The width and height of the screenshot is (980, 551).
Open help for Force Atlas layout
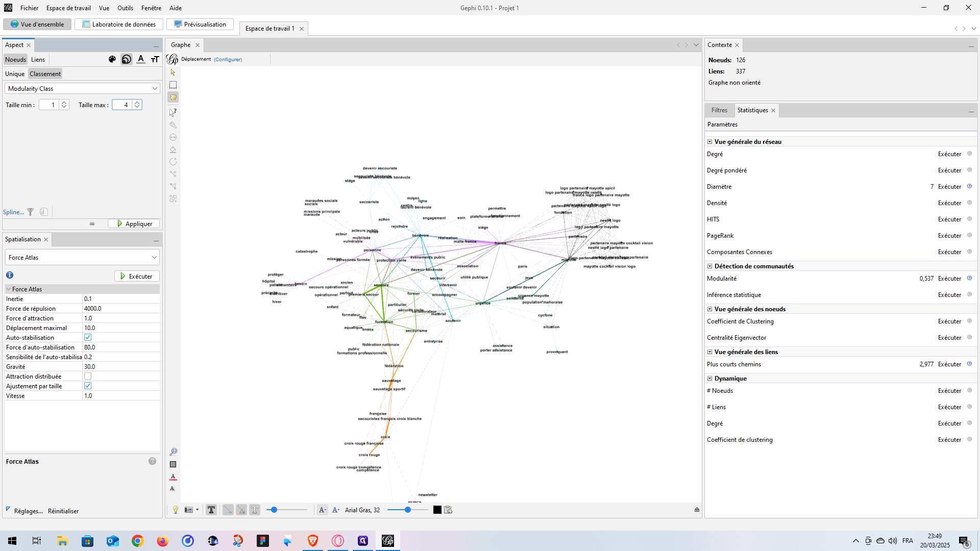tap(152, 461)
